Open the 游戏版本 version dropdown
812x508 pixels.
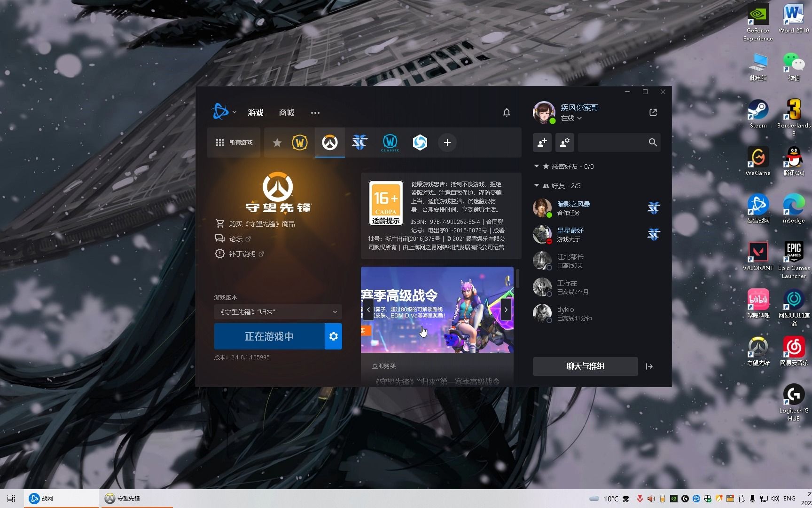pyautogui.click(x=278, y=312)
